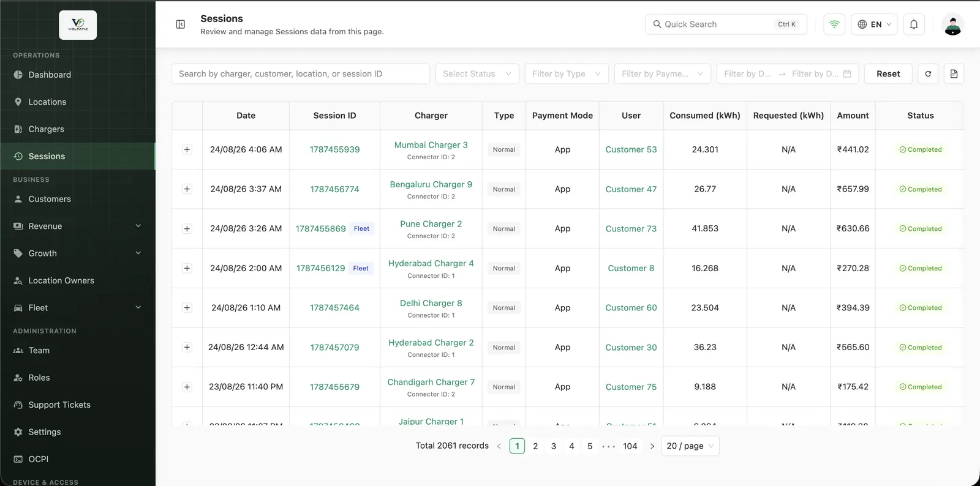Click the Voltatic logo in sidebar
The image size is (980, 486).
pyautogui.click(x=78, y=25)
